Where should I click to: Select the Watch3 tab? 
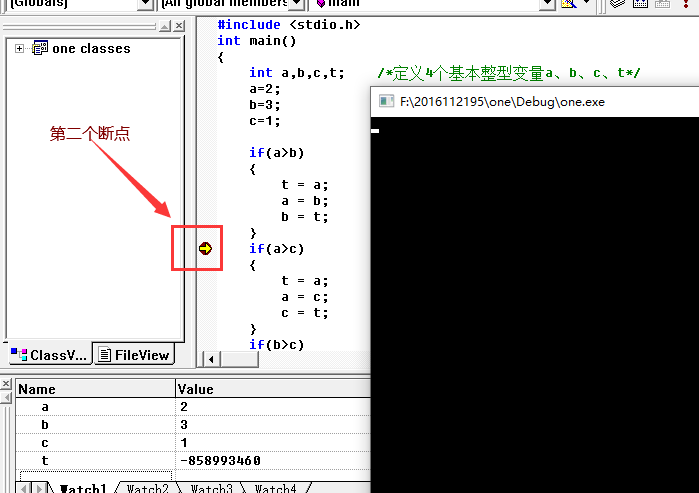tap(211, 489)
